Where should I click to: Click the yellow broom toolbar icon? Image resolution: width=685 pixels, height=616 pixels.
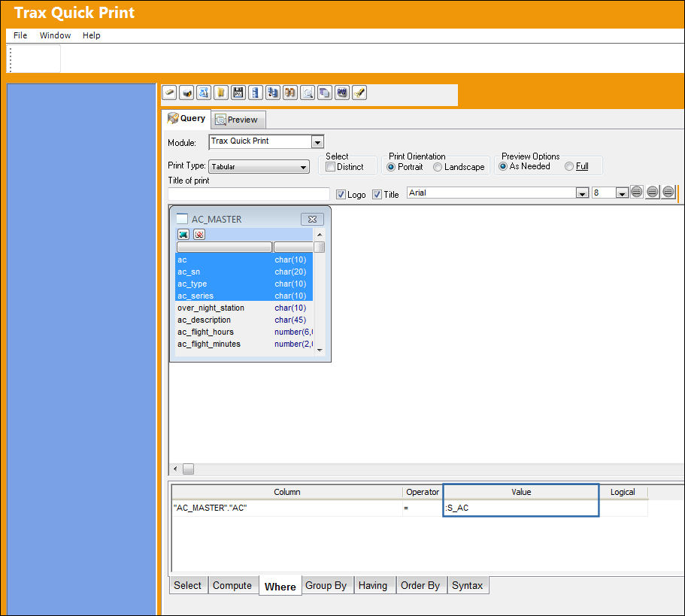click(x=359, y=93)
